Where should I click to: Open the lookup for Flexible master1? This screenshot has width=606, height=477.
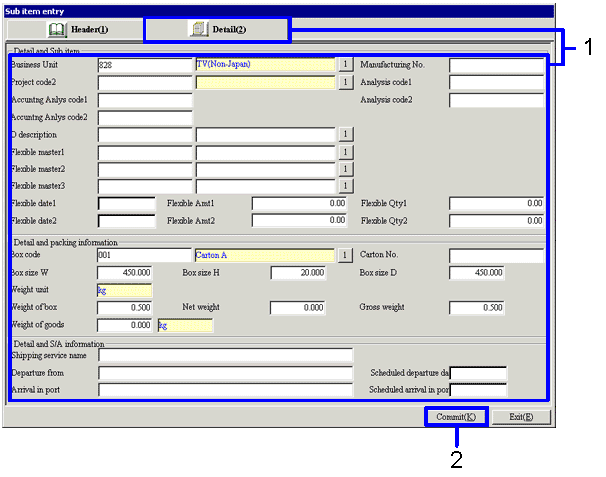[345, 152]
